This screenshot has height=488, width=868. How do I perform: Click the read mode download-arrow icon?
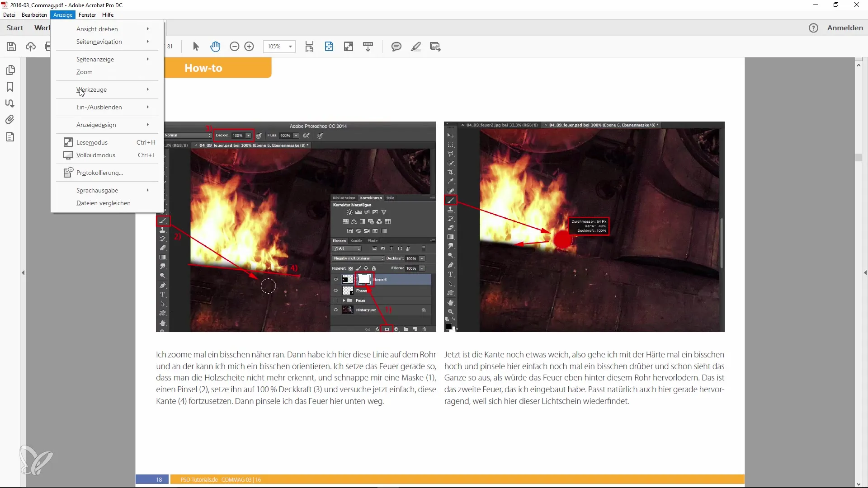click(368, 47)
